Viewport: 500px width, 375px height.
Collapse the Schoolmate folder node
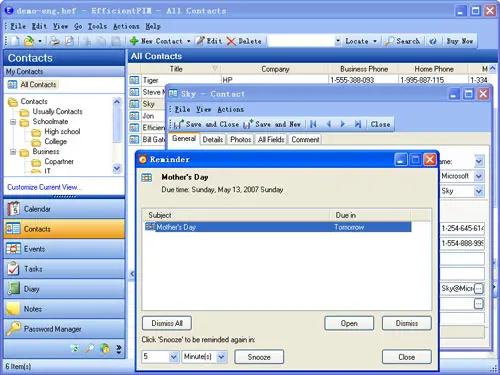13,122
